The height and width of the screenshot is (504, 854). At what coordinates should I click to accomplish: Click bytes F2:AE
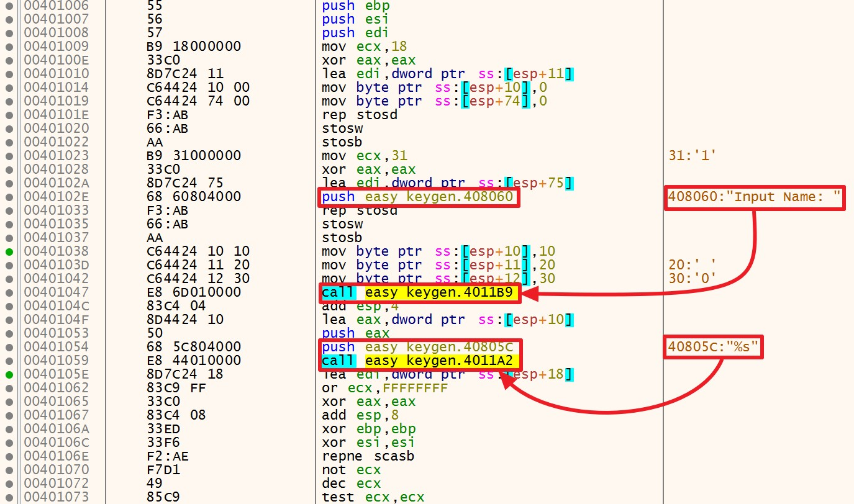(167, 456)
